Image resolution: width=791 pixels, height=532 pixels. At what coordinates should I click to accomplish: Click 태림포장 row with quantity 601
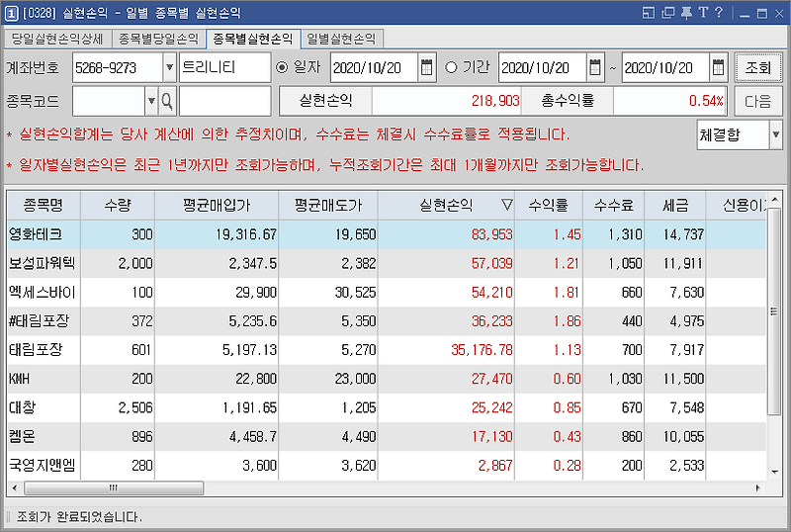point(387,349)
